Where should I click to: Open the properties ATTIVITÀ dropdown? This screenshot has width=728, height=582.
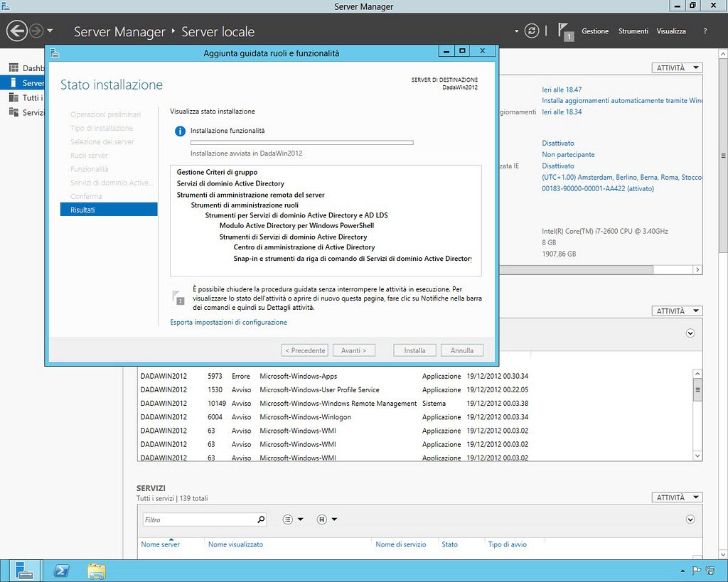tap(677, 68)
